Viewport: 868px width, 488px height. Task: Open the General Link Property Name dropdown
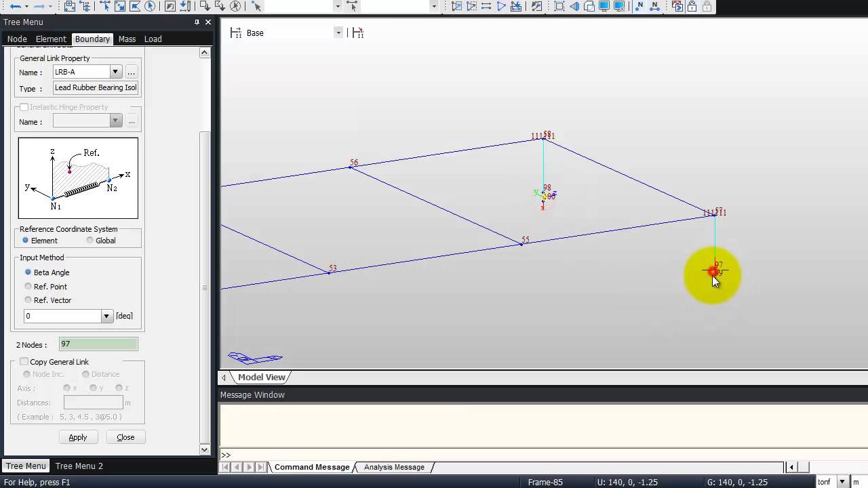tap(115, 72)
